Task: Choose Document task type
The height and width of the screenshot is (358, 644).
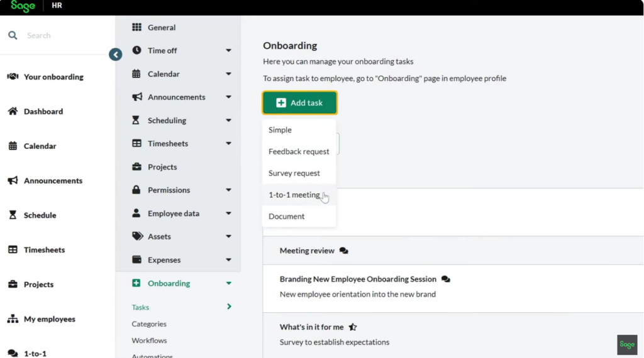Action: (x=299, y=216)
